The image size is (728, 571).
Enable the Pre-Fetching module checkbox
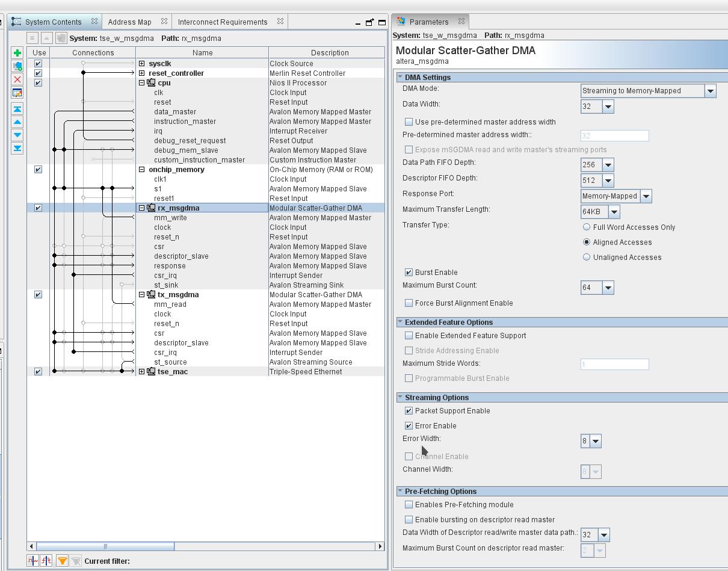click(409, 505)
